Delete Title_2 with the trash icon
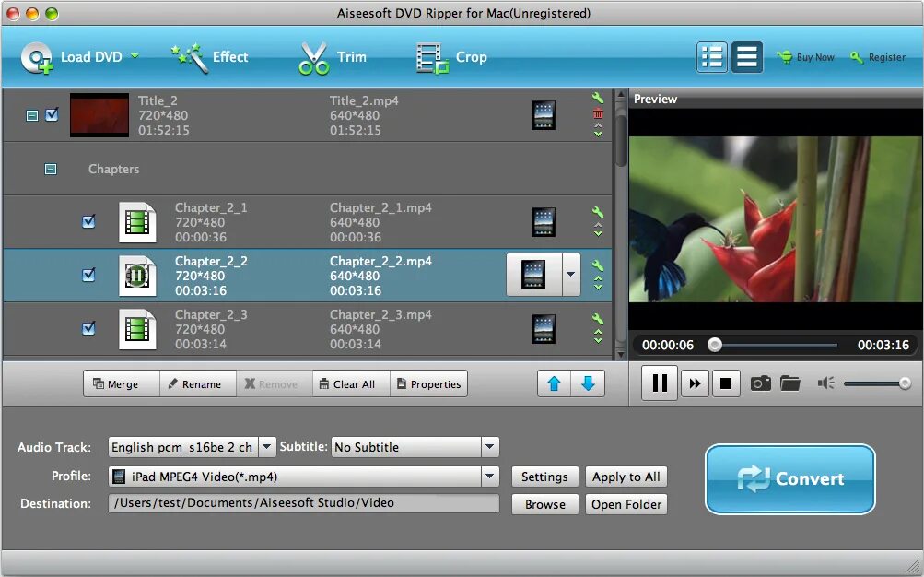The image size is (924, 577). (598, 113)
